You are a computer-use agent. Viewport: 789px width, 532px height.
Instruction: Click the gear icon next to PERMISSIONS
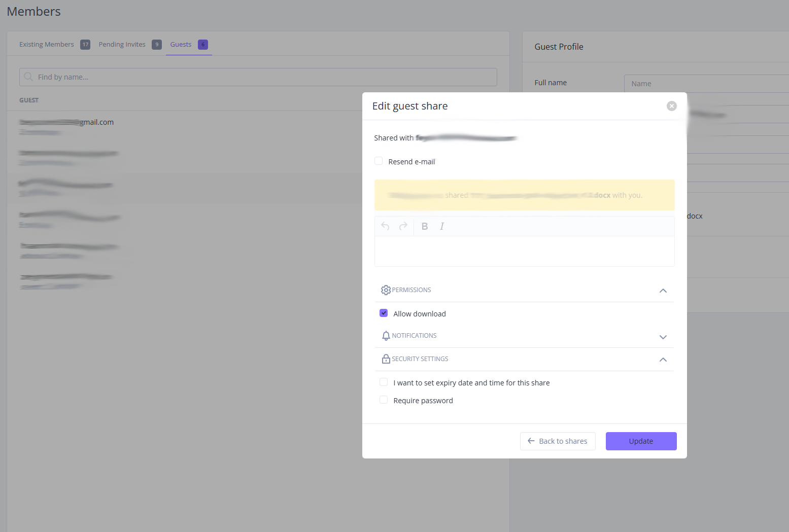pos(386,290)
